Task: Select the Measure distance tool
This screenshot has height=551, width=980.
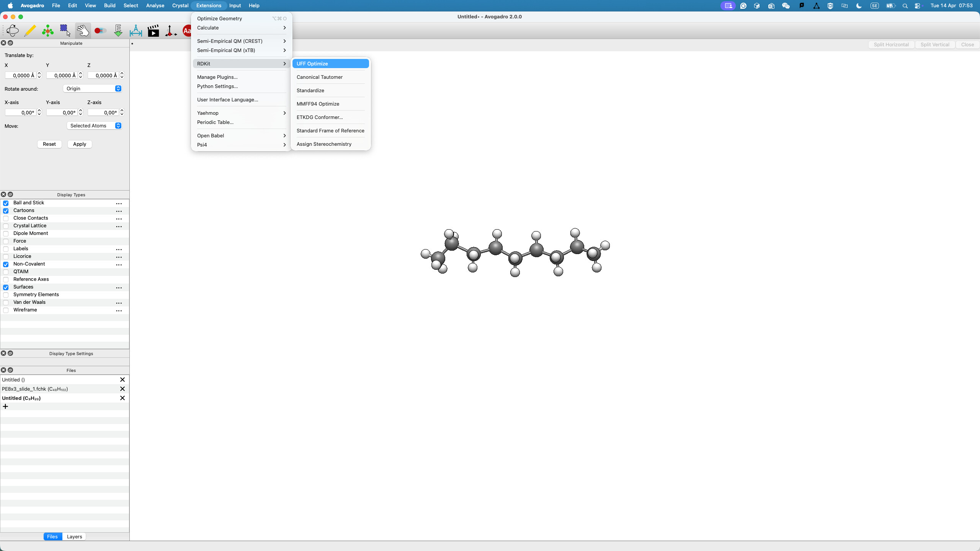Action: coord(136,31)
